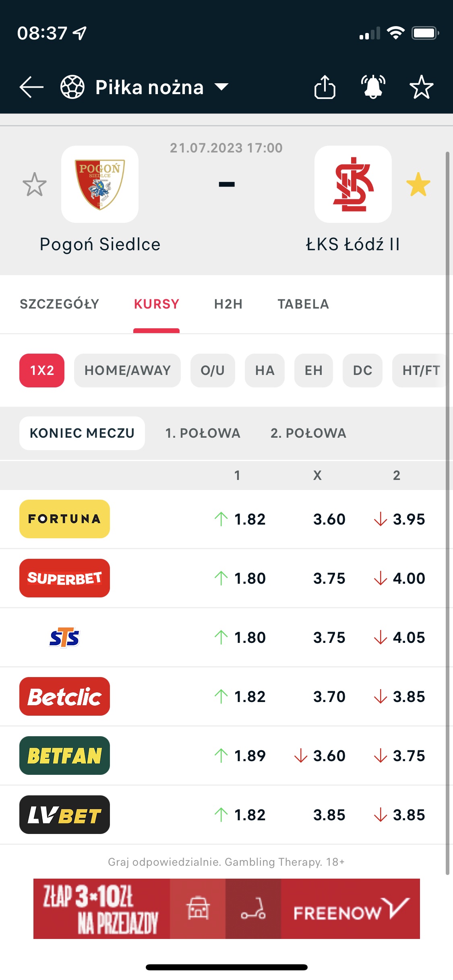Tap the notification bell icon
Screen dimensions: 453x980
(373, 87)
